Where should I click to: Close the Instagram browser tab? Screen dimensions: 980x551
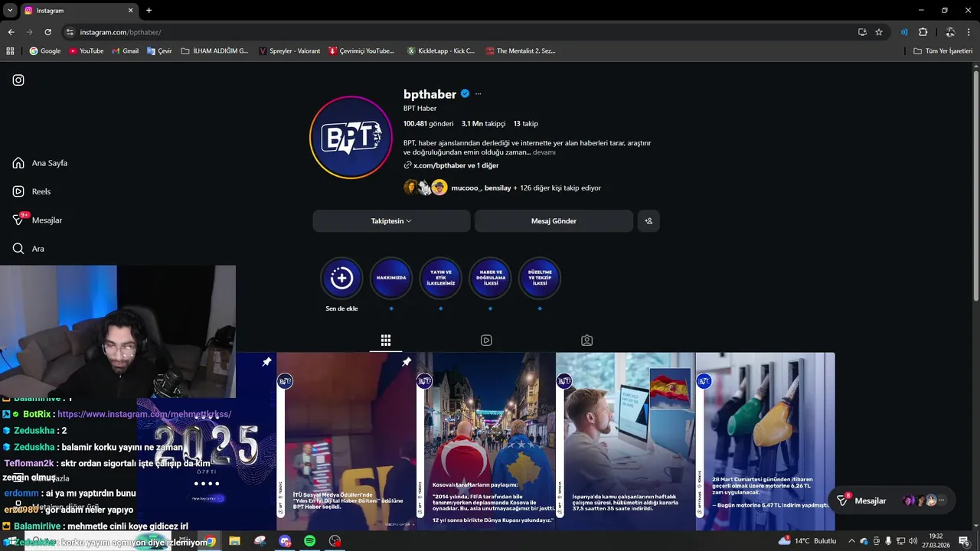(x=130, y=11)
